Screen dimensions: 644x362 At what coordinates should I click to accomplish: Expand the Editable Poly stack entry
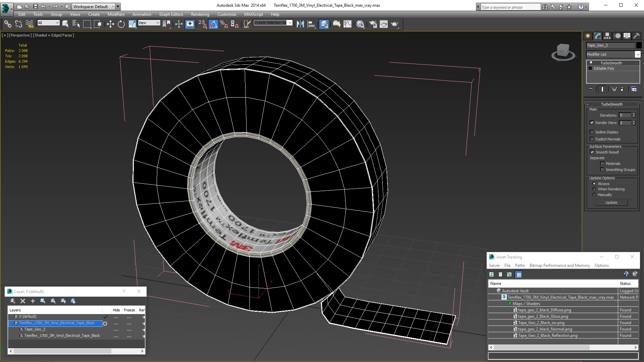pos(590,68)
